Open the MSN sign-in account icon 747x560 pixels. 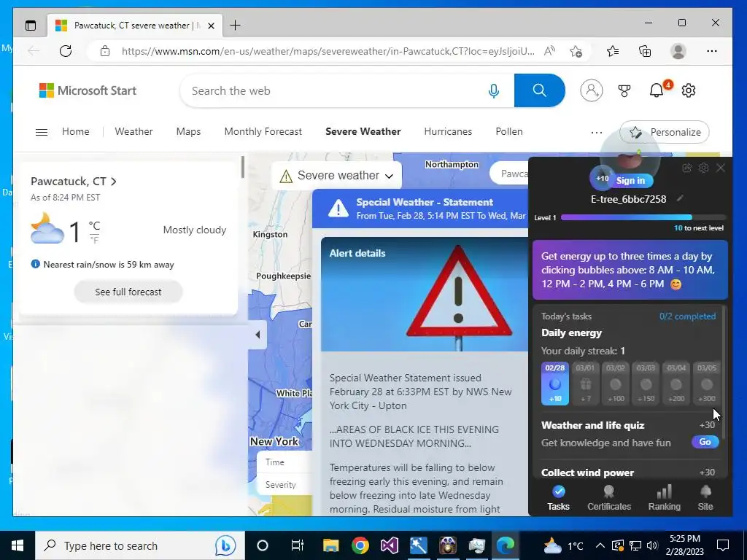(591, 90)
